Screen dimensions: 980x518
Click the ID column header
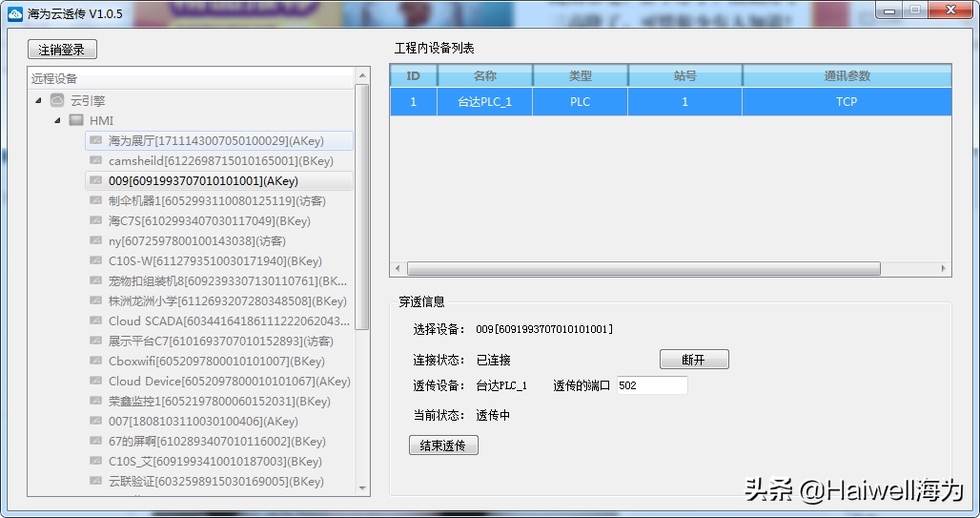414,75
